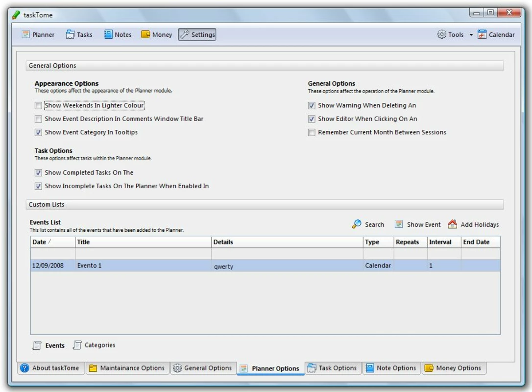Image resolution: width=532 pixels, height=392 pixels.
Task: Click the Add Holidays house icon
Action: pyautogui.click(x=452, y=224)
